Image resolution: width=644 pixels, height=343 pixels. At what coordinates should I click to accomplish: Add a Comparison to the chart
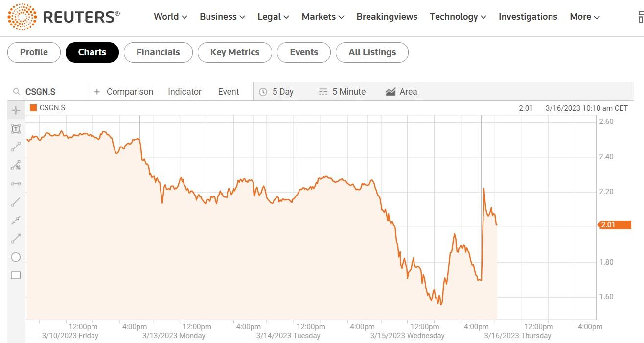(x=124, y=92)
